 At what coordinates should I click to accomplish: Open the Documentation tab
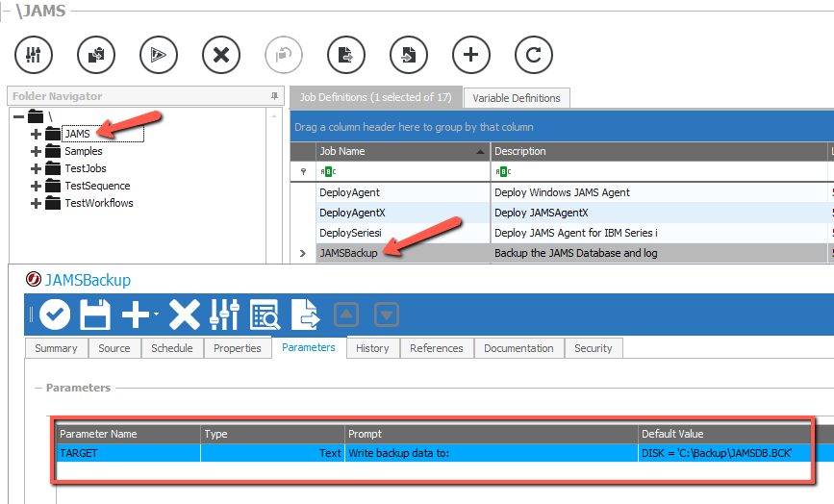(518, 348)
